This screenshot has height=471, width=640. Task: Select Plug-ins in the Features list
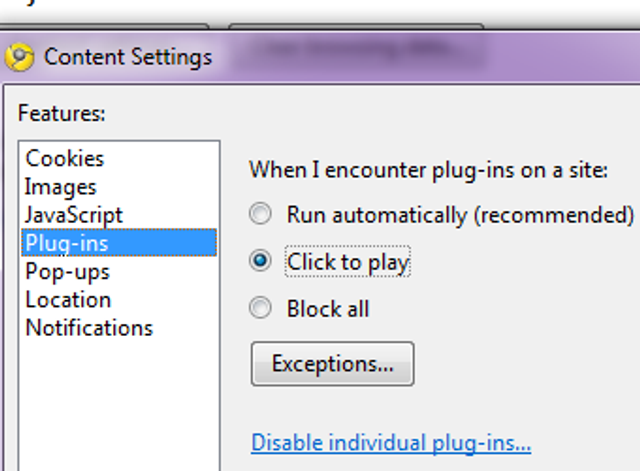pos(119,243)
